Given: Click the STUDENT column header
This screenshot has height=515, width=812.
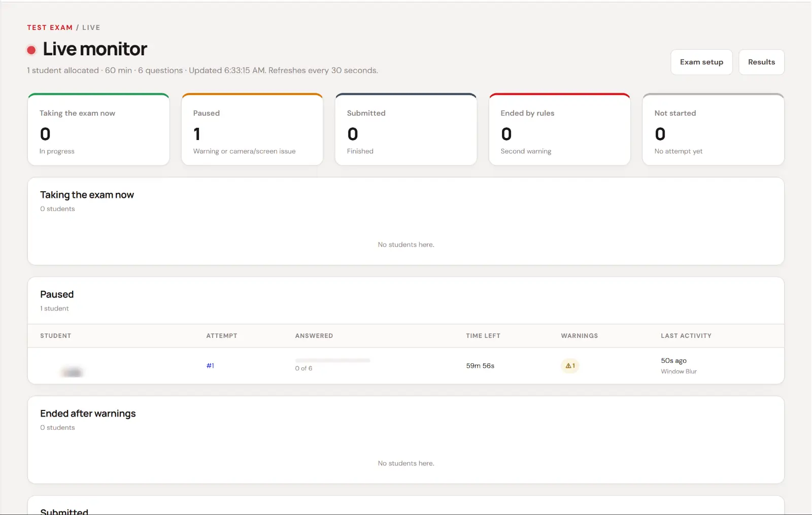Looking at the screenshot, I should coord(56,336).
